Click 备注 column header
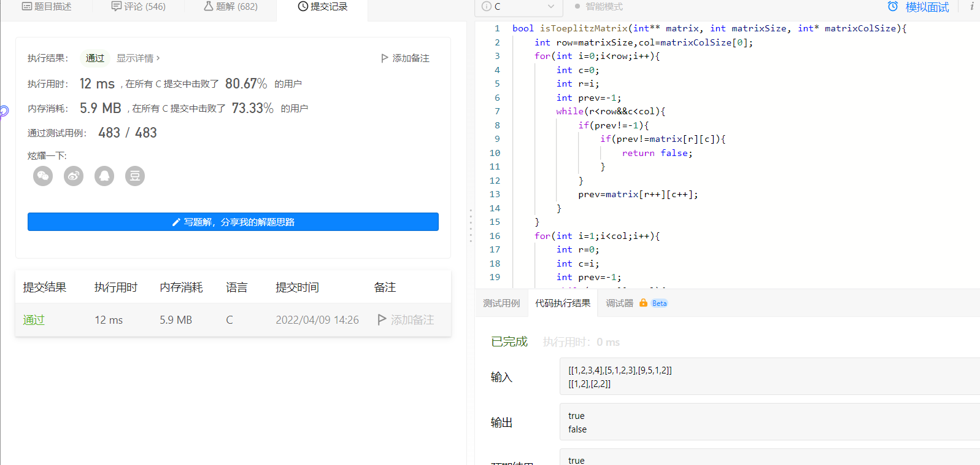 385,287
